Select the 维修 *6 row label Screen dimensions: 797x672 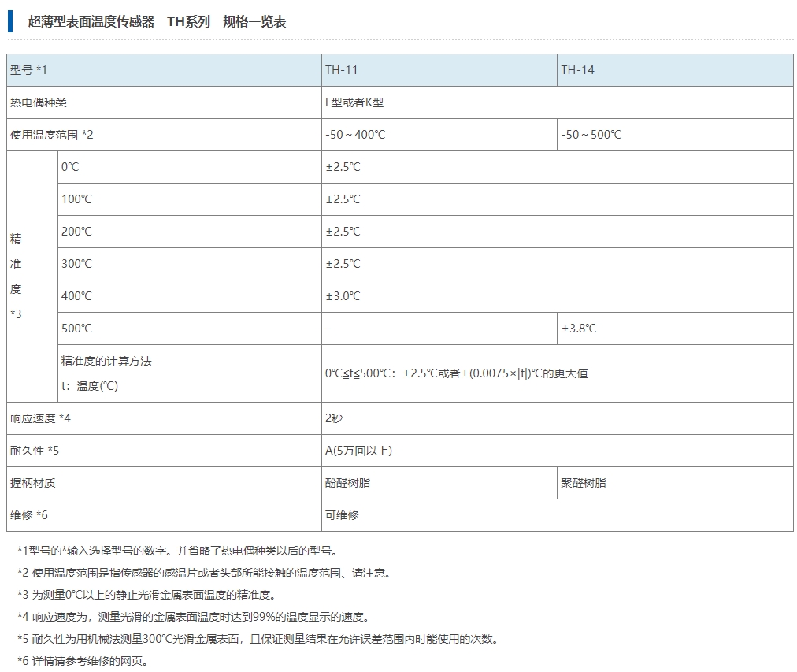coord(29,515)
